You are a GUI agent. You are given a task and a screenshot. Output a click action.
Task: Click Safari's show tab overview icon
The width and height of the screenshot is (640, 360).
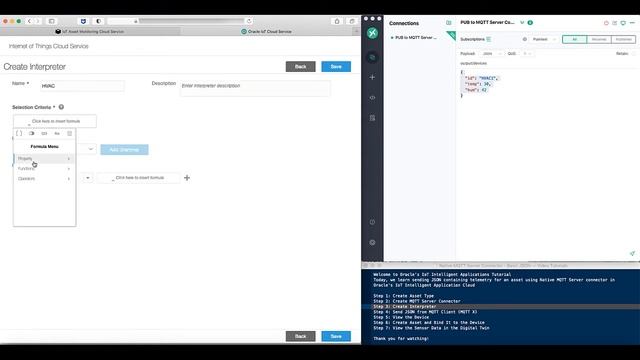[352, 21]
